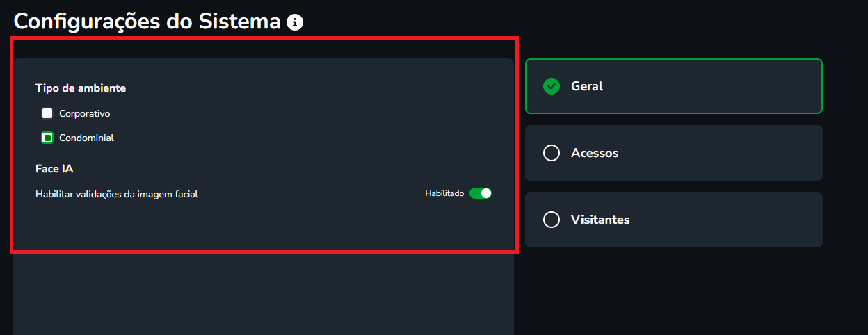This screenshot has height=335, width=868.
Task: Uncheck the Condominial checkbox
Action: [47, 138]
